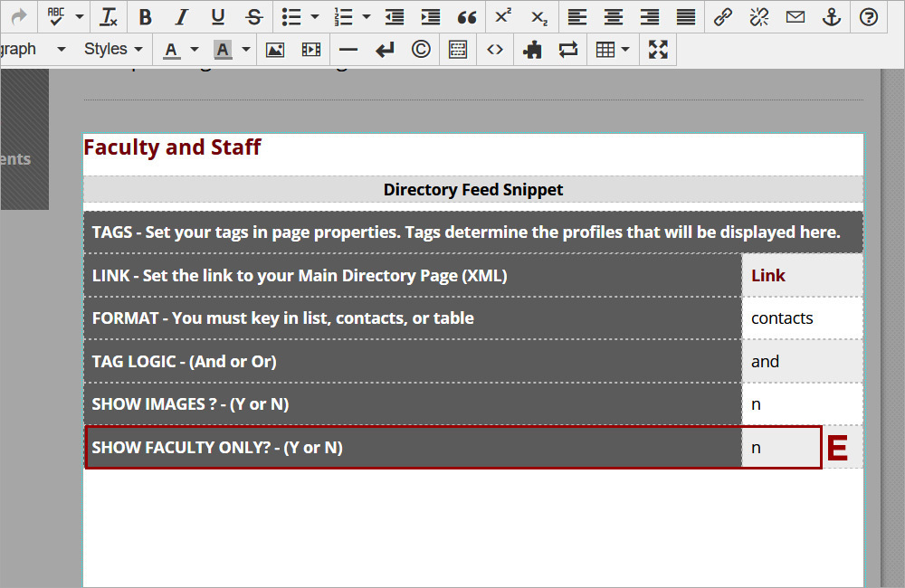Remove the selected hyperlink with Unlink
Image resolution: width=905 pixels, height=588 pixels.
(758, 16)
